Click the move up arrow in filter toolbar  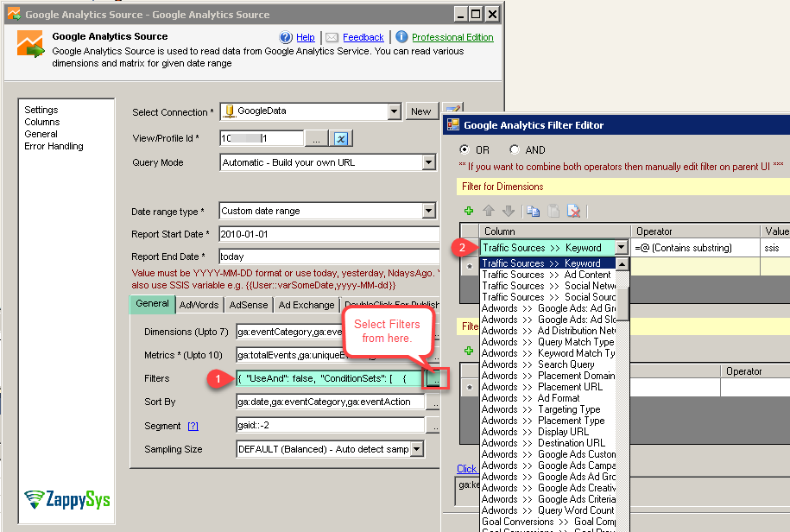pos(489,211)
